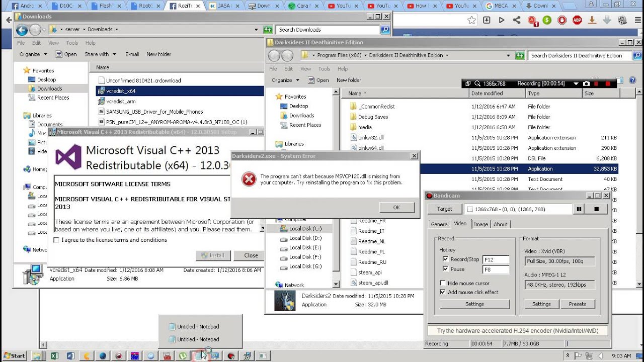The width and height of the screenshot is (644, 362).
Task: Select vcredist_x64 file icon in Downloads
Action: [x=101, y=91]
